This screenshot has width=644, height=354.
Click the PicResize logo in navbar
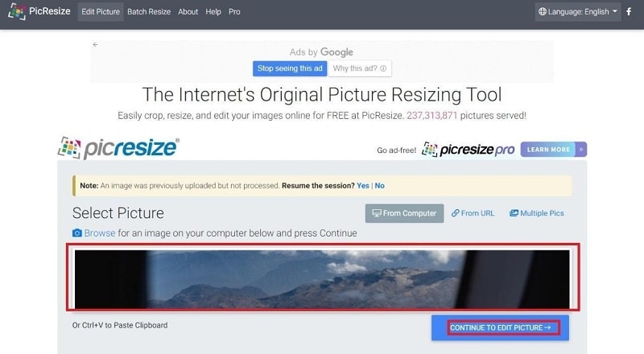point(39,11)
